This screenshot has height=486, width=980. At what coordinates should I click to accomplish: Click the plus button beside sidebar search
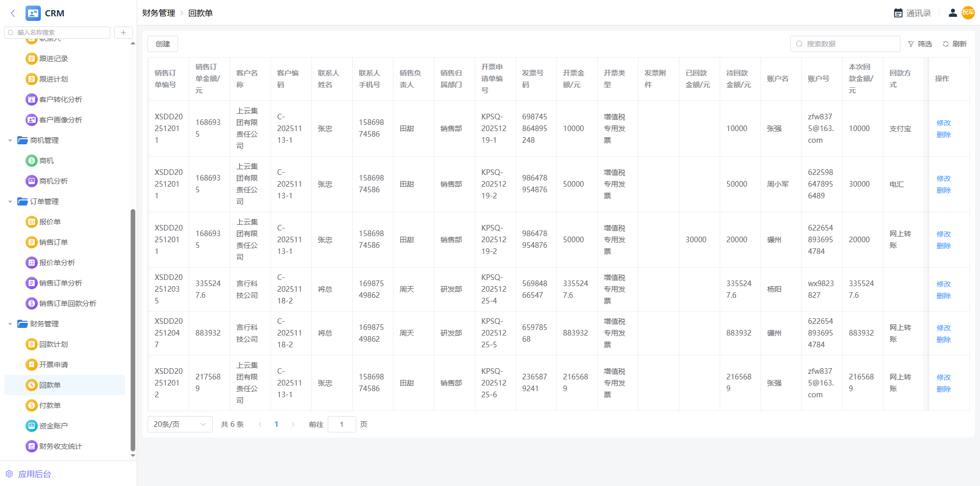123,33
